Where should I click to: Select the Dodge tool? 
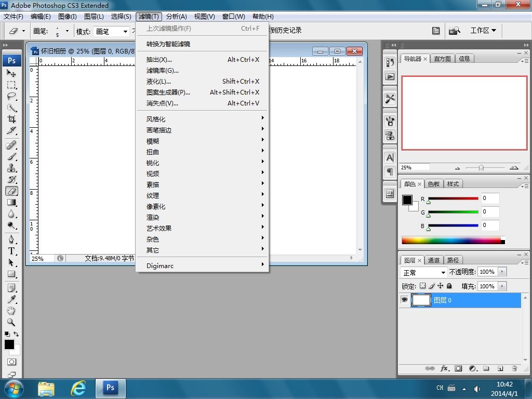(x=11, y=225)
